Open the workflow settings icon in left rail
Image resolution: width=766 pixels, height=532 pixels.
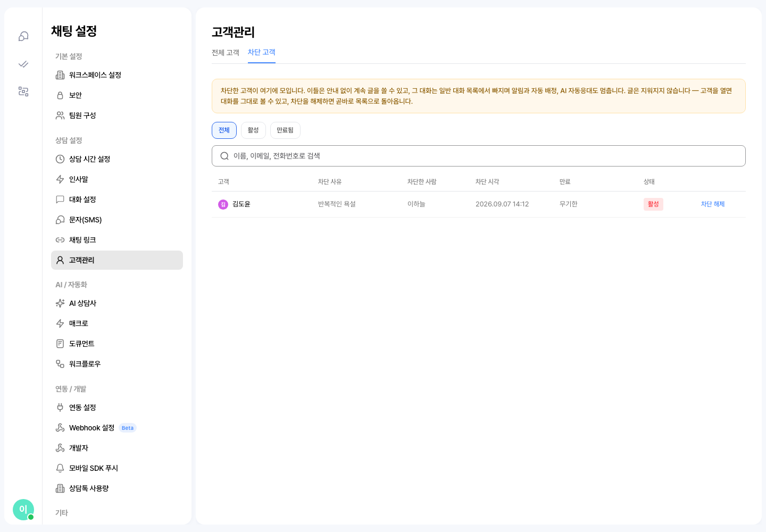click(23, 92)
